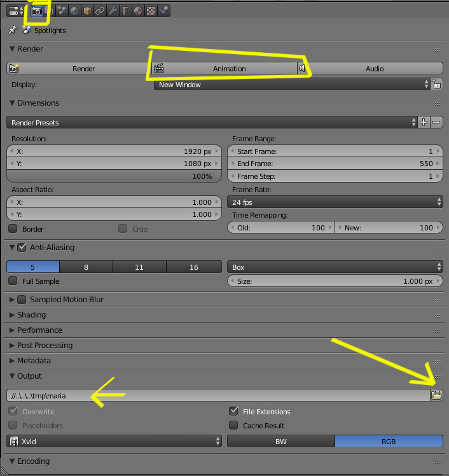This screenshot has height=476, width=449.
Task: Open the Render Presets dropdown
Action: (212, 122)
